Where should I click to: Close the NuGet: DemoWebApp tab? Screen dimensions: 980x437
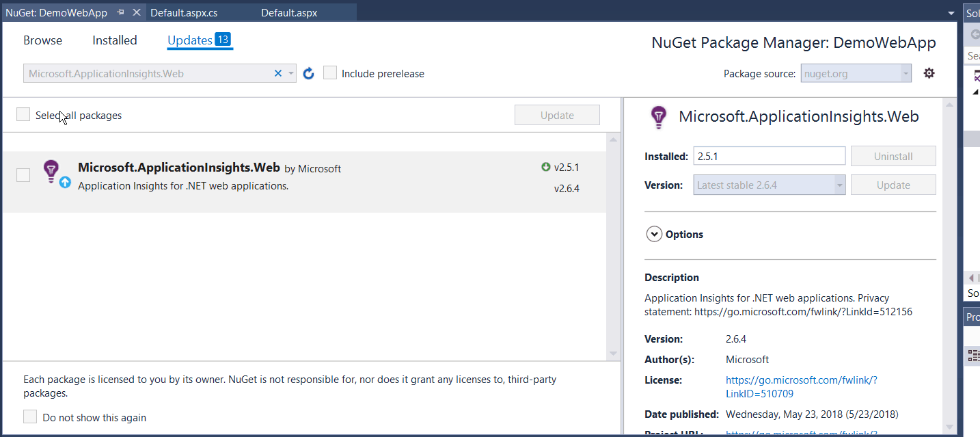tap(136, 12)
